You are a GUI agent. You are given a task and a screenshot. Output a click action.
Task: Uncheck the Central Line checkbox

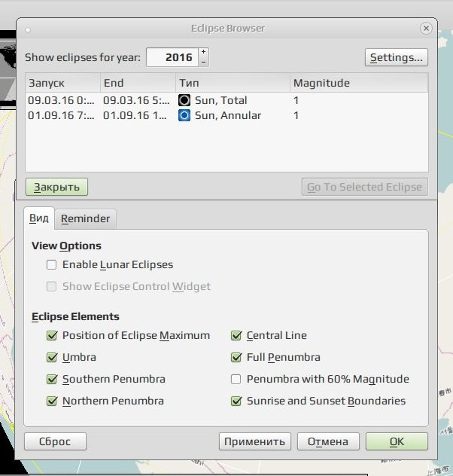click(236, 335)
